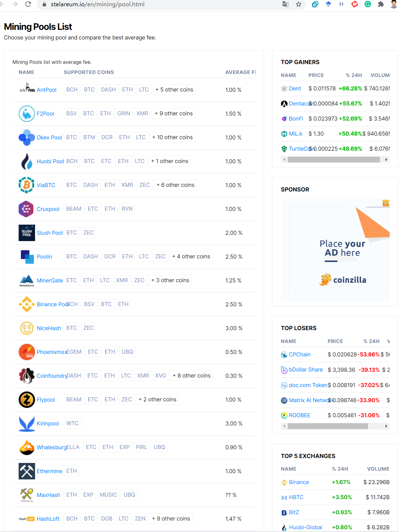Image resolution: width=399 pixels, height=532 pixels.
Task: Open the Google Translate page icon
Action: (x=285, y=4)
